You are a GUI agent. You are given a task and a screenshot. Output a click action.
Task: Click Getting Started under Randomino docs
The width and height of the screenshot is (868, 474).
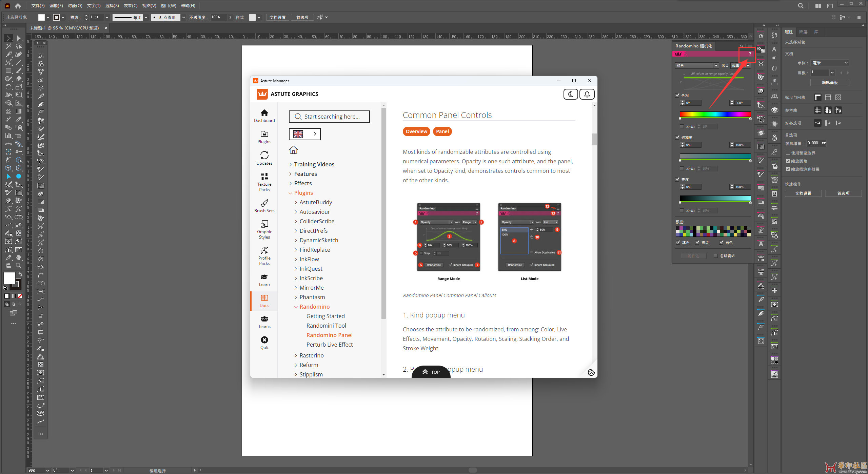pos(325,316)
